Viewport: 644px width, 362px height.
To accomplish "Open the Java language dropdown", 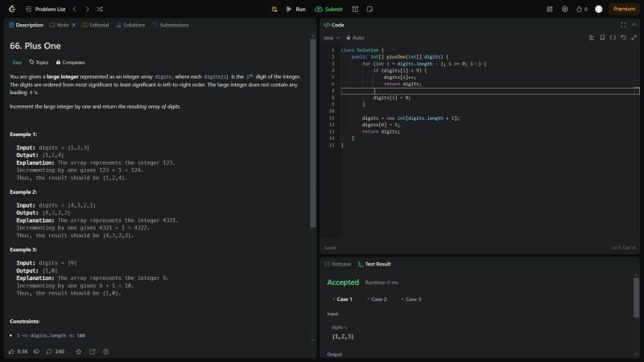I will [x=332, y=38].
